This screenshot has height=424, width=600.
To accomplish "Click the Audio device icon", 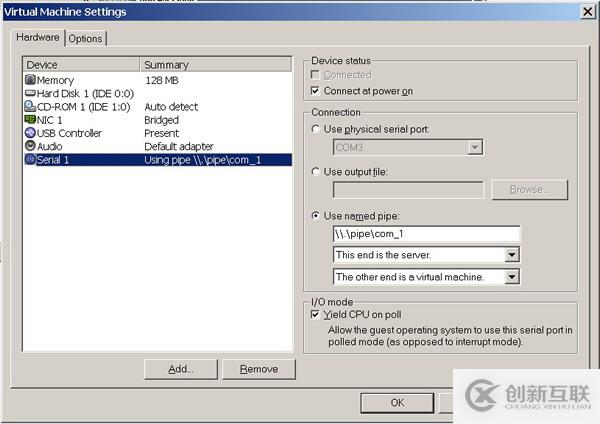I will [x=30, y=146].
